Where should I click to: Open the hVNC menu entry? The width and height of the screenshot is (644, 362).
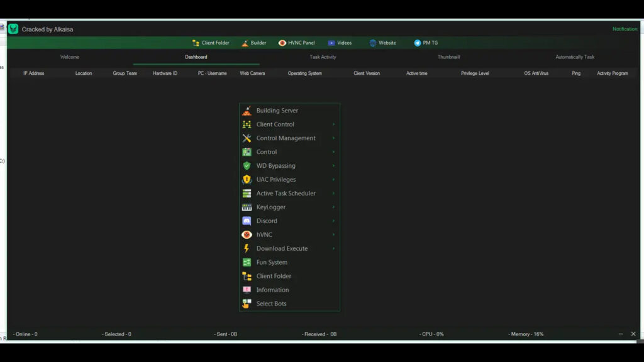coord(289,235)
